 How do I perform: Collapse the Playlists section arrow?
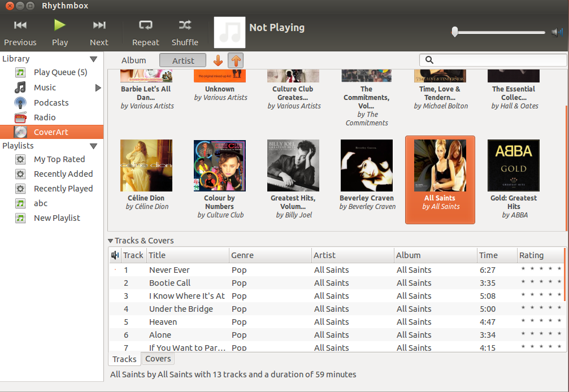click(93, 146)
